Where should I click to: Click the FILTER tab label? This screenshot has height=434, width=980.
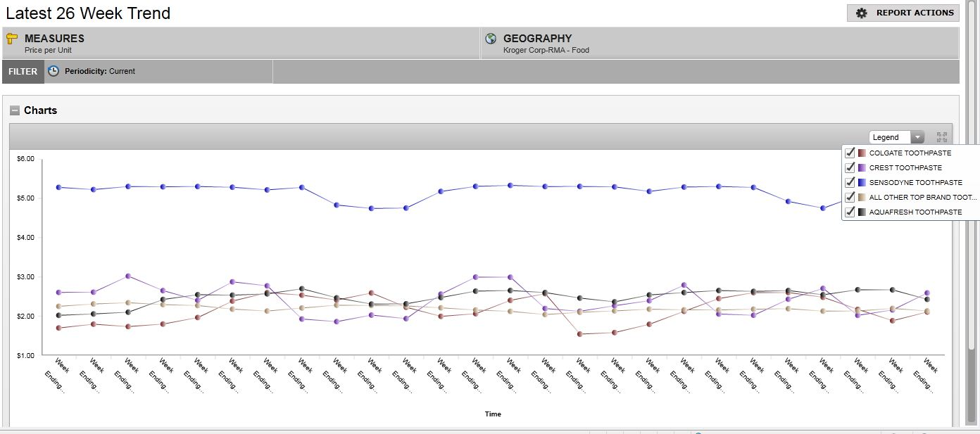click(23, 71)
